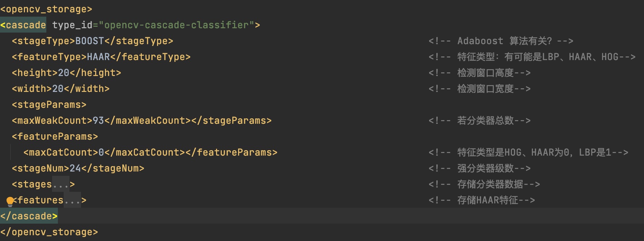
Task: Click the BOOST stageType value
Action: tap(90, 41)
